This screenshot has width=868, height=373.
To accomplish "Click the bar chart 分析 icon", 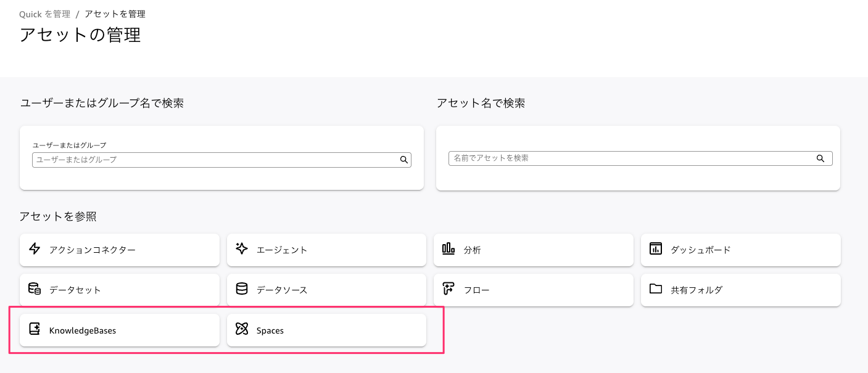I will pos(448,249).
